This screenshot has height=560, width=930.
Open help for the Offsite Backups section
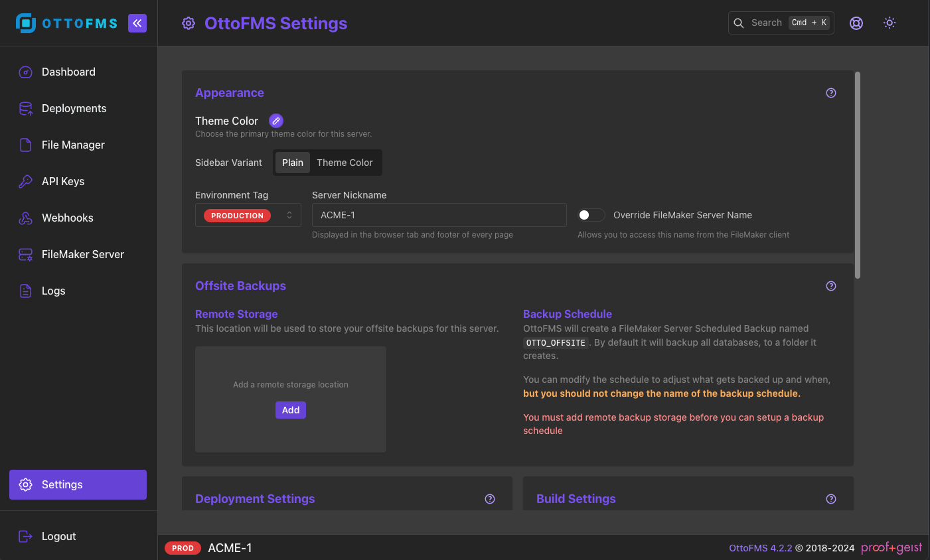[831, 286]
